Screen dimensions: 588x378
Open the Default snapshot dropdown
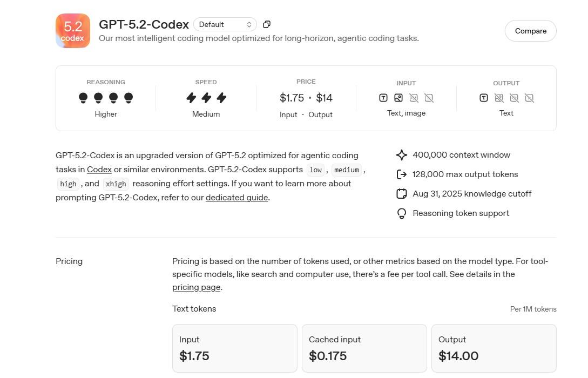[x=225, y=24]
